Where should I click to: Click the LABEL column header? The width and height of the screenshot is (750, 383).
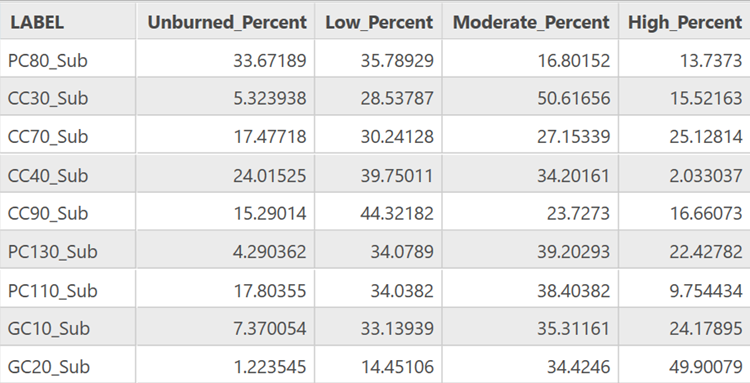point(68,22)
